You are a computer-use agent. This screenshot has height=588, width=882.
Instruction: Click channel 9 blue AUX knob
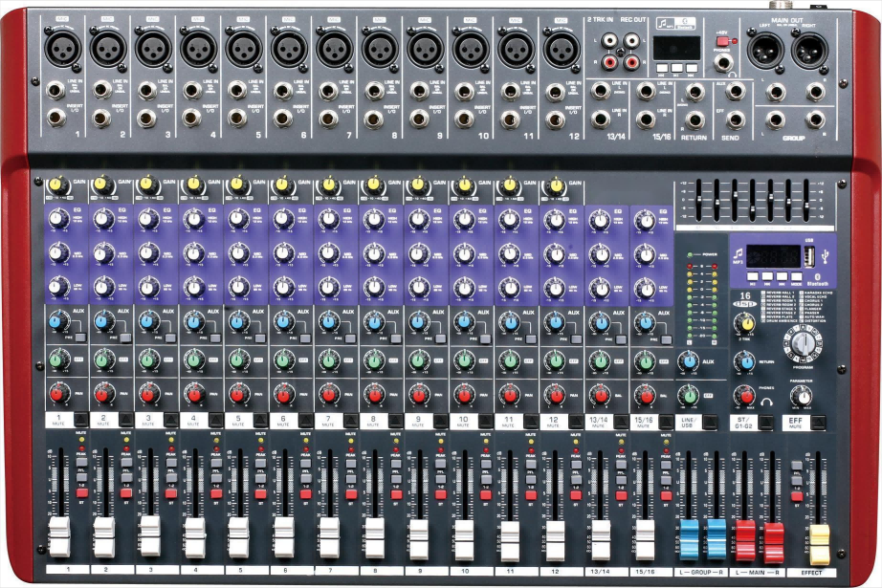click(x=419, y=323)
